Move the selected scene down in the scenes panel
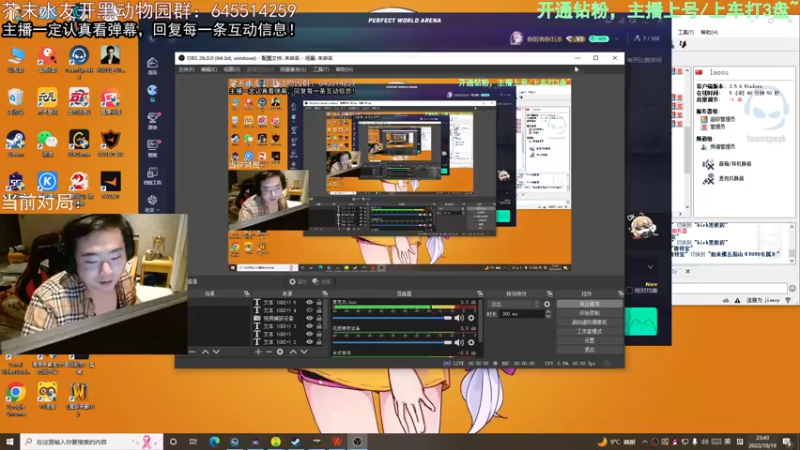 coord(216,352)
